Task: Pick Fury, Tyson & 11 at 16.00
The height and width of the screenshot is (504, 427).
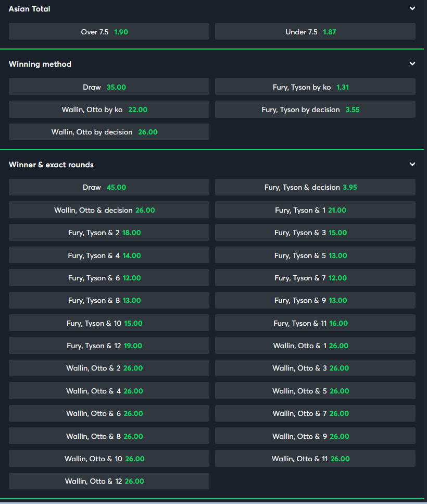Action: coord(315,323)
